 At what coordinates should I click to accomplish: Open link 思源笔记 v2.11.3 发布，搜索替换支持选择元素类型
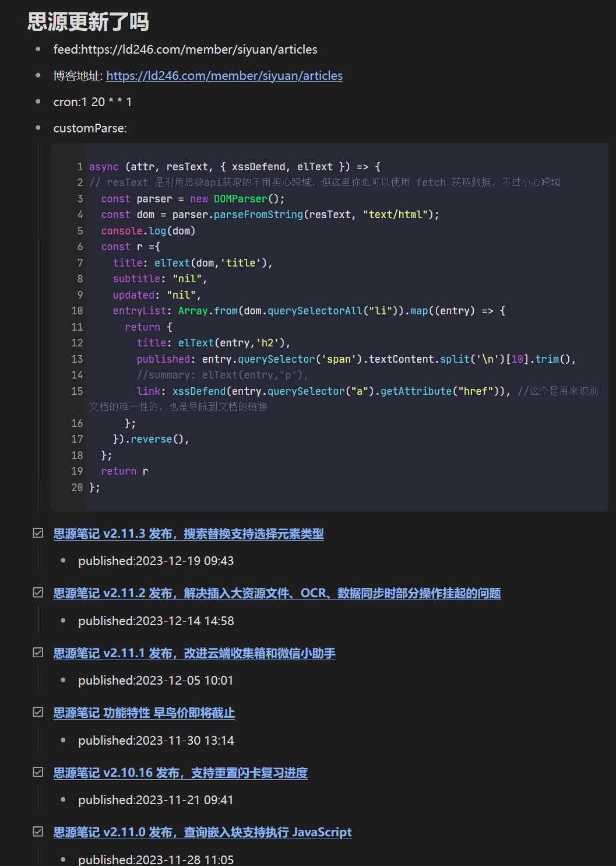[188, 534]
